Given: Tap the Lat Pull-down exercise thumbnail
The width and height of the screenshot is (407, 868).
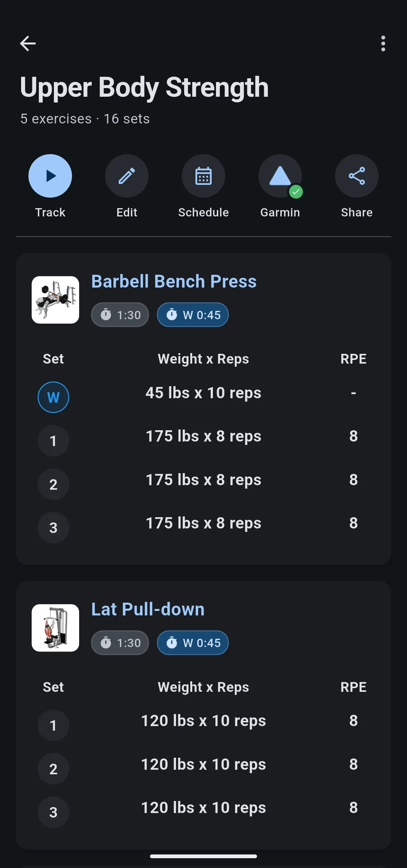Looking at the screenshot, I should [55, 628].
